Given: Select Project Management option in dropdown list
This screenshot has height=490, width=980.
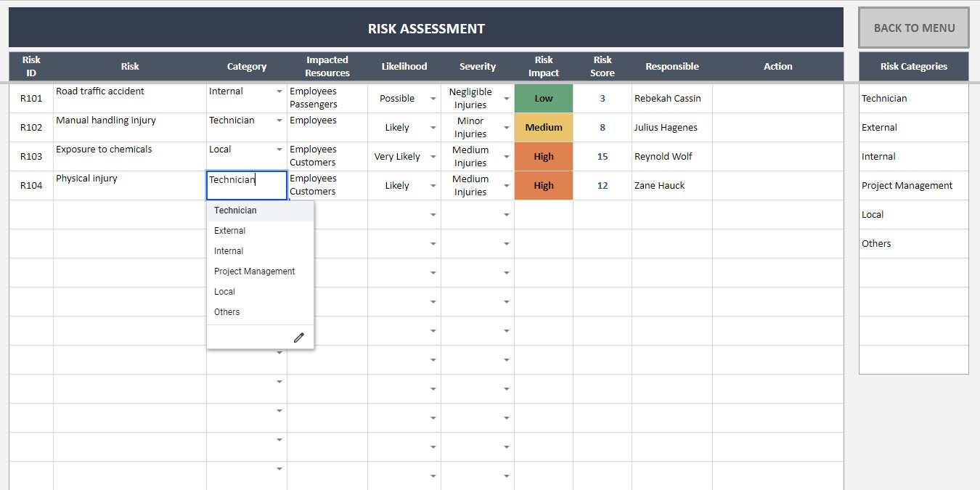Looking at the screenshot, I should click(x=261, y=271).
